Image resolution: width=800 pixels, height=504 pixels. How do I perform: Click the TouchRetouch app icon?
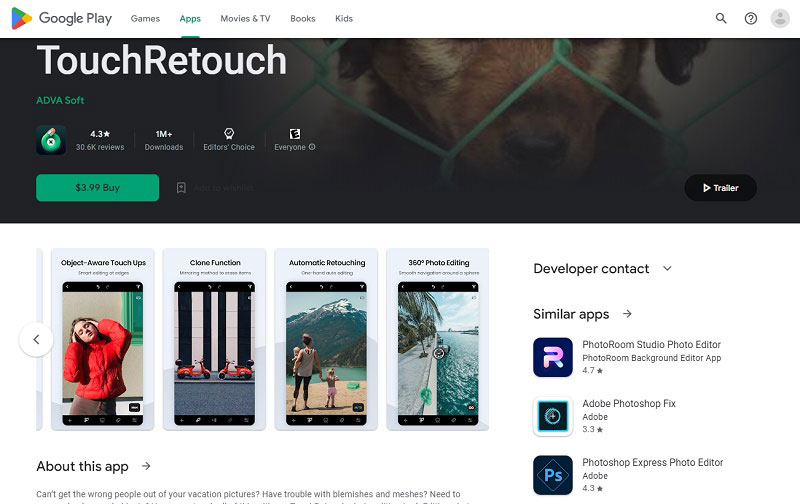click(51, 140)
